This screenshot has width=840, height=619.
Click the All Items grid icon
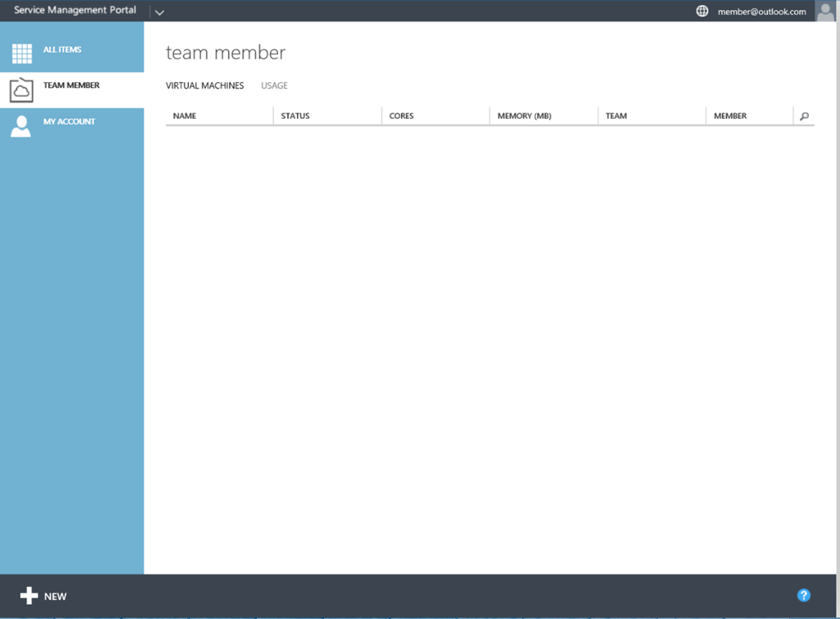22,54
